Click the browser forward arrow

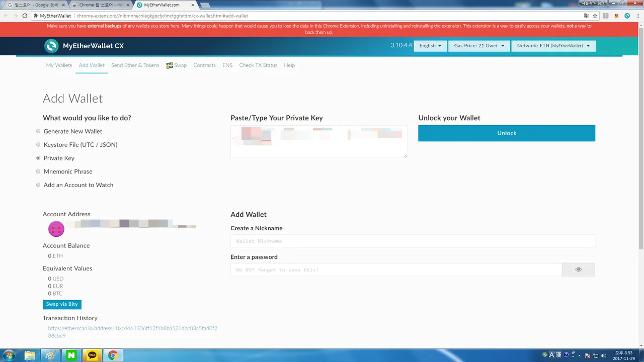[15, 16]
